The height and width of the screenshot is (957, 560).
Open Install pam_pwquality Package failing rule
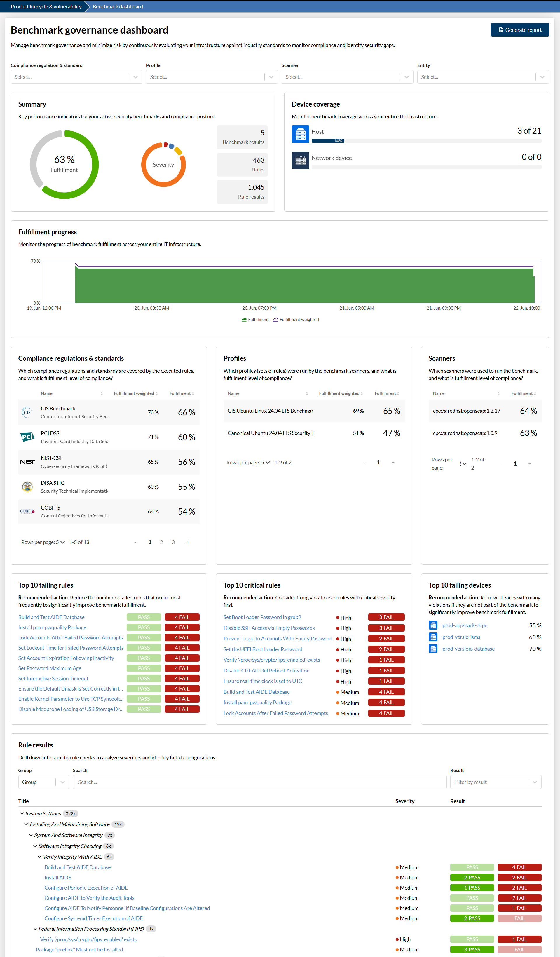click(x=52, y=627)
